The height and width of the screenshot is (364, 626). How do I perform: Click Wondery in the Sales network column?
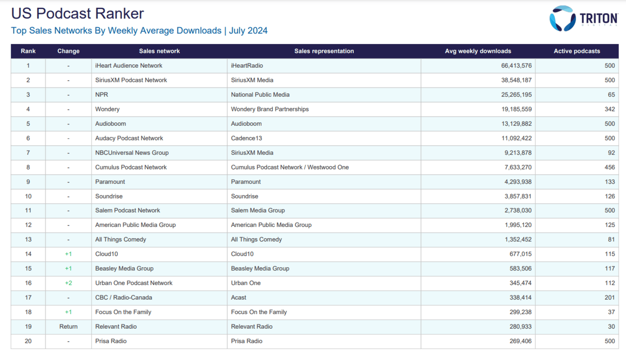click(108, 109)
